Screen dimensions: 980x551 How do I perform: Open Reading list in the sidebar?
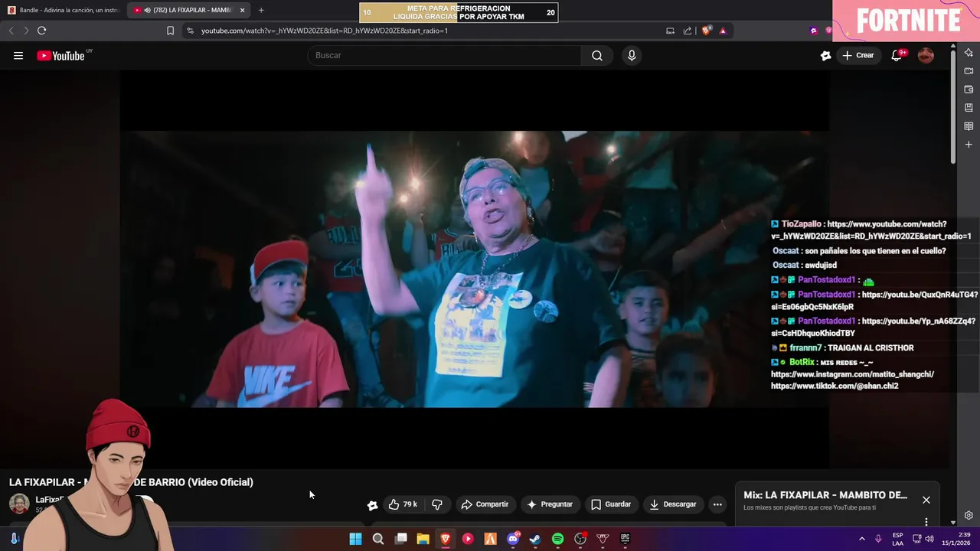[x=969, y=126]
